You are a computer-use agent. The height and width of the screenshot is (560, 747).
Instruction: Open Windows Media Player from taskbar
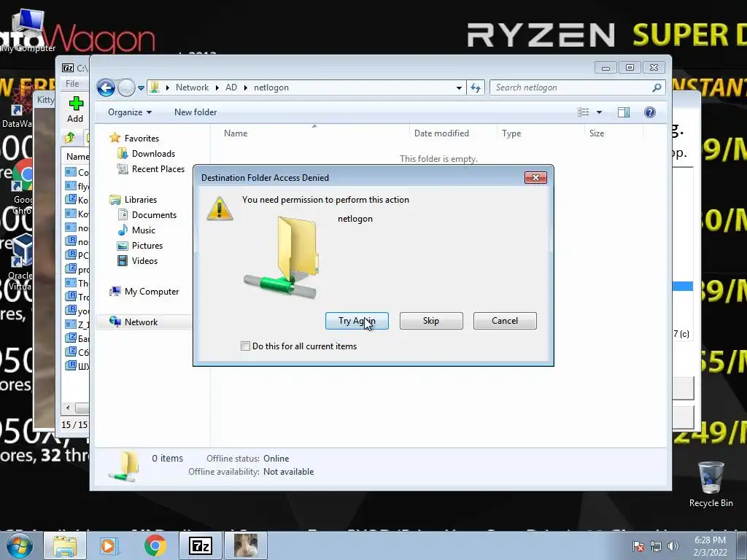[108, 546]
